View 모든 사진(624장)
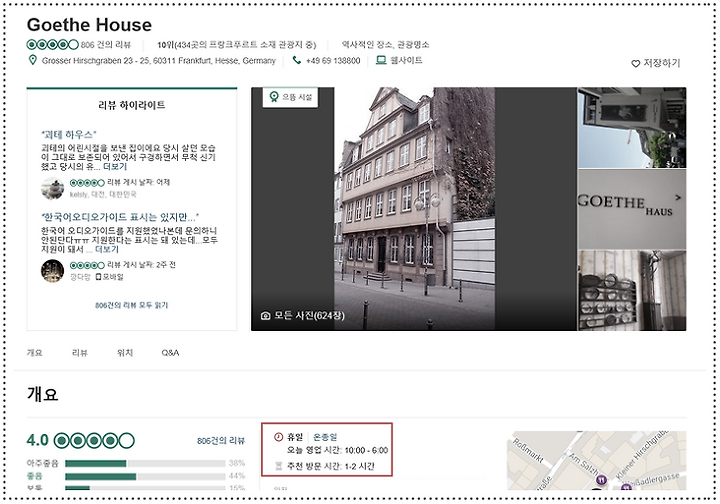Image resolution: width=720 pixels, height=504 pixels. 303,316
